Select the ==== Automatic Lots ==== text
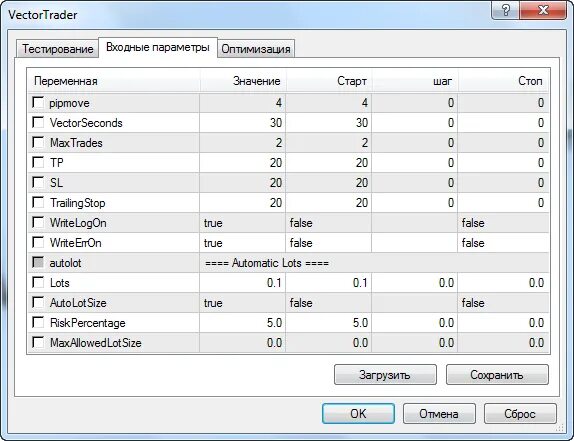Image resolution: width=574 pixels, height=441 pixels. pyautogui.click(x=267, y=263)
